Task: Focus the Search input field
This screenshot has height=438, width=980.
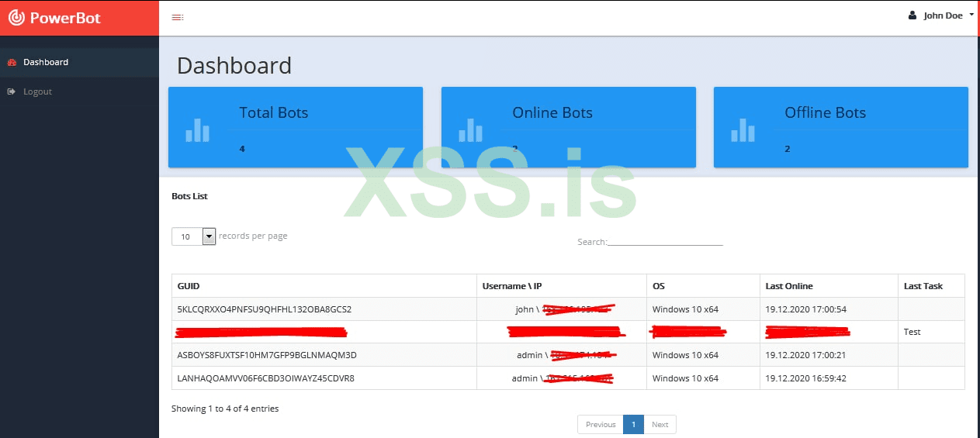Action: pos(665,240)
